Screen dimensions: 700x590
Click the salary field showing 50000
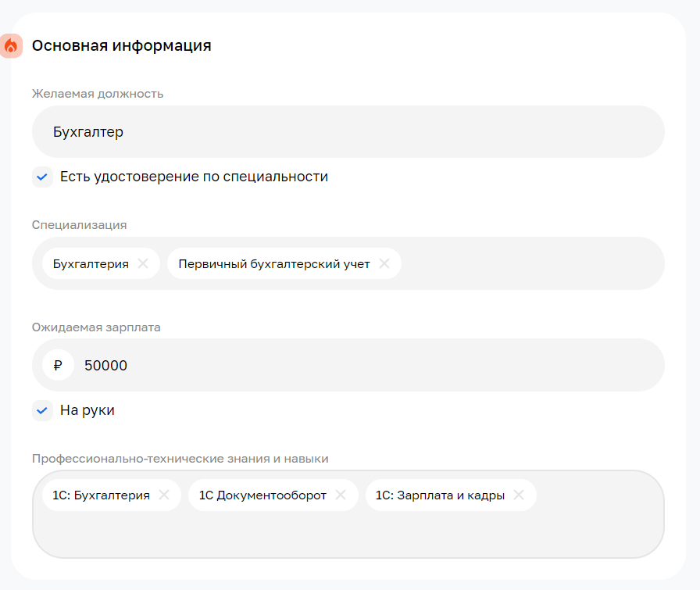367,365
